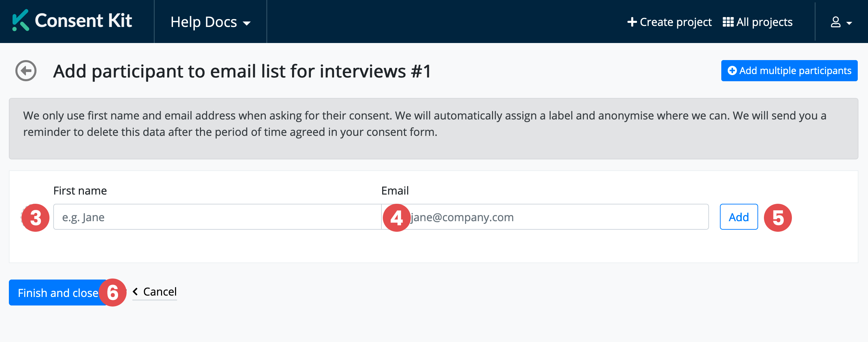Click the Add participant page heading
The image size is (868, 342).
(242, 71)
